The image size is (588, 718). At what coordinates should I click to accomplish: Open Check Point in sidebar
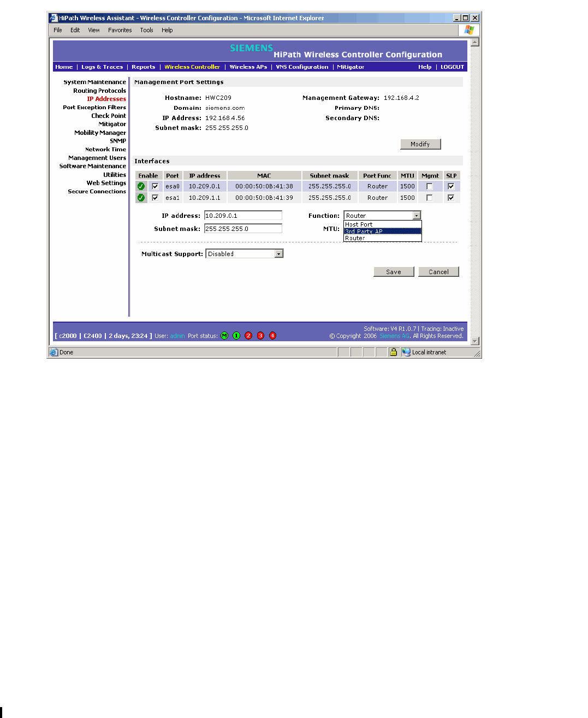point(109,116)
